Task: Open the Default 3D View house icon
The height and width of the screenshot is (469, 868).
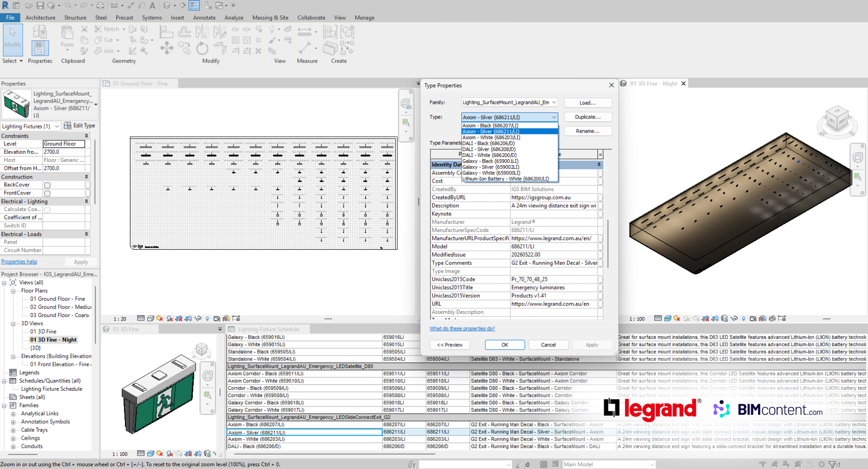Action: pos(167,5)
